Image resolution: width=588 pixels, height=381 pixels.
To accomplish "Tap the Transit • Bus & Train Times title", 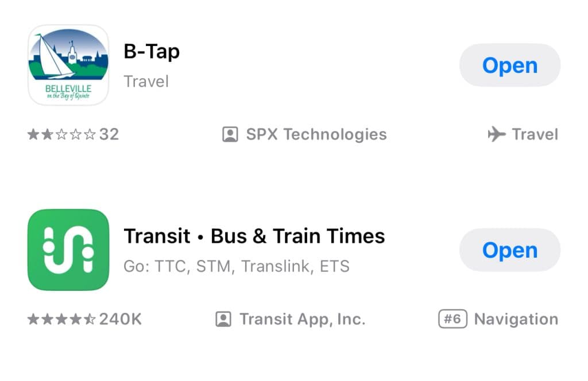I will (x=254, y=236).
